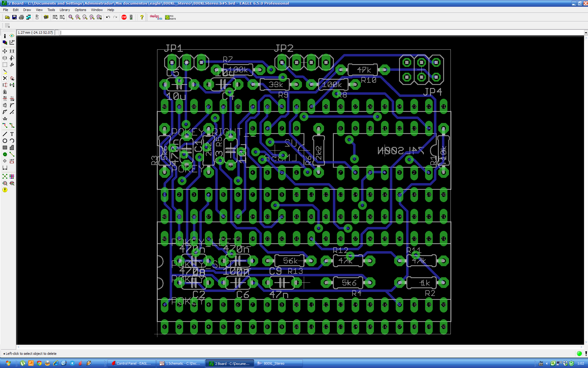Select the Text (T) tool
The height and width of the screenshot is (368, 588).
pyautogui.click(x=12, y=134)
